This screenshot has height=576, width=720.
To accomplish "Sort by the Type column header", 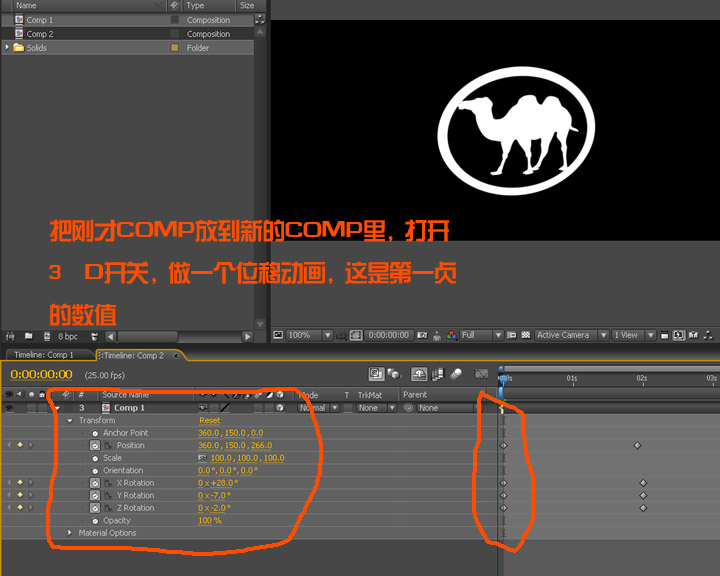I will (x=209, y=6).
